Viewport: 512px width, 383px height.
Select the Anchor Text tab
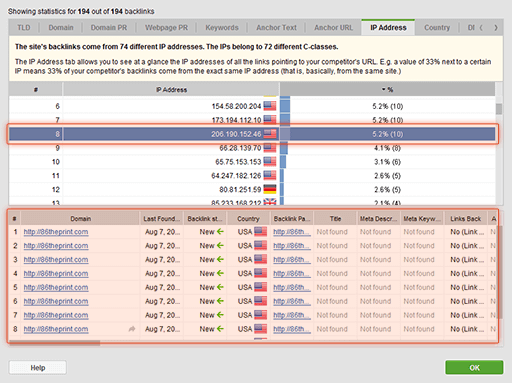[276, 28]
